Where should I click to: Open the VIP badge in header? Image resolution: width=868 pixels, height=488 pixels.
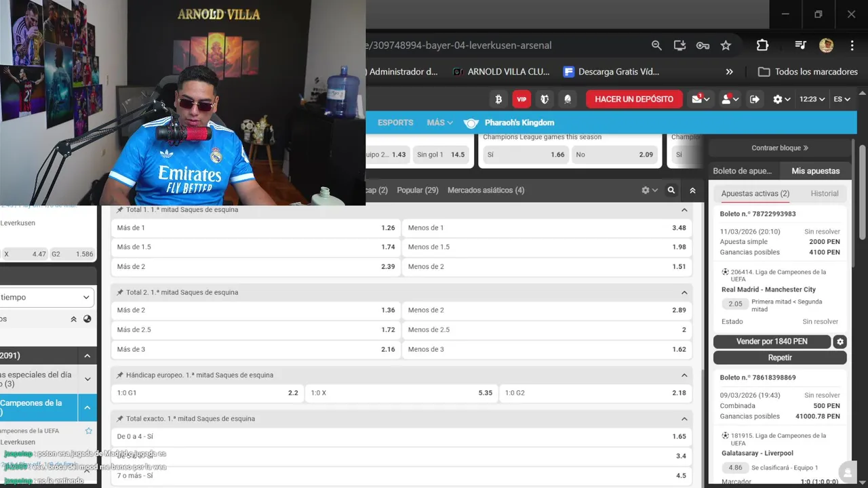point(521,99)
